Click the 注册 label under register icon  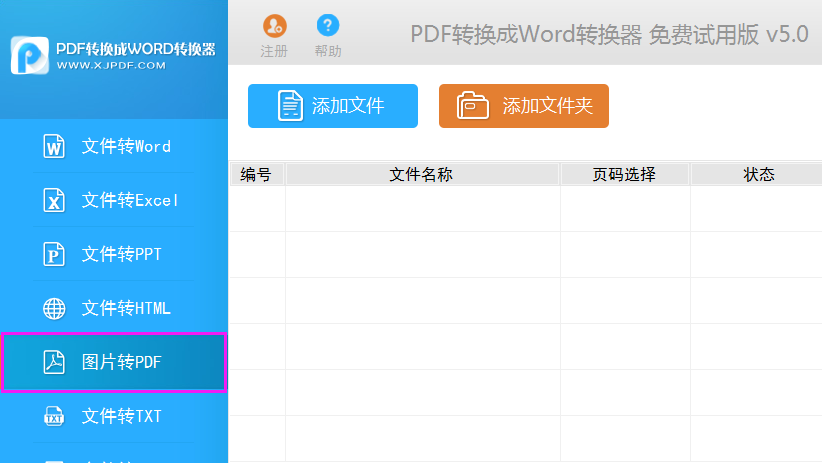274,51
